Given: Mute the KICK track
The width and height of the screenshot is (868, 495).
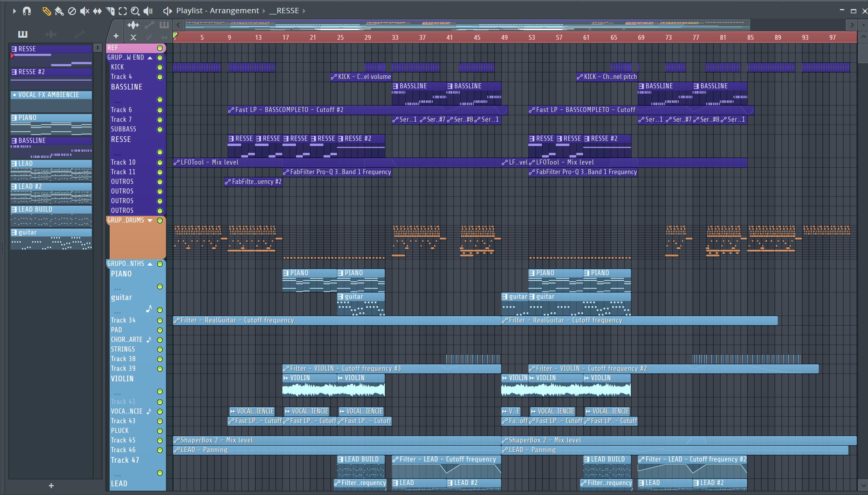Looking at the screenshot, I should click(x=160, y=67).
